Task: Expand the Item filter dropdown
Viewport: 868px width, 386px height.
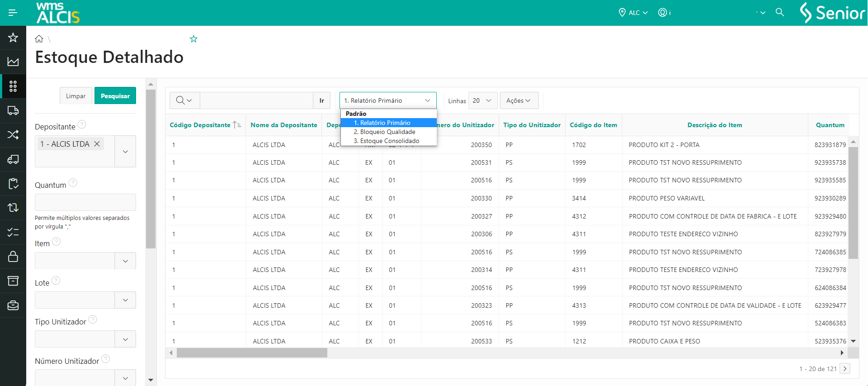Action: [x=125, y=261]
